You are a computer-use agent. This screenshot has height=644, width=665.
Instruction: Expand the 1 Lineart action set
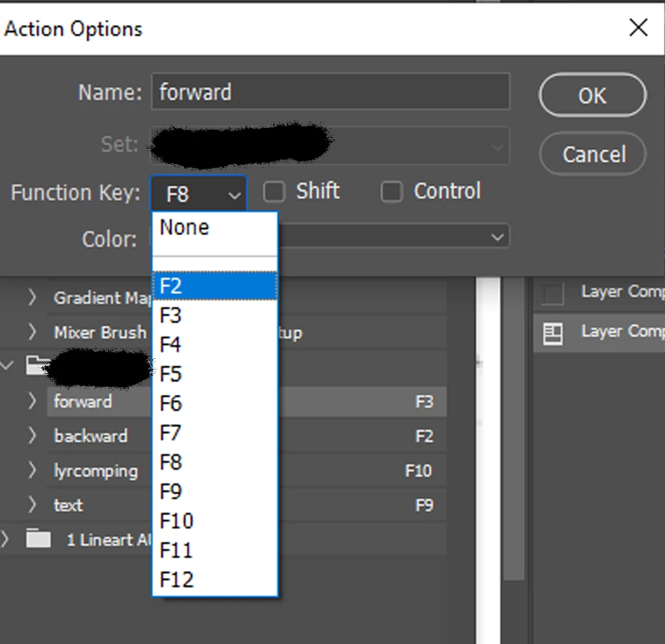(x=5, y=539)
